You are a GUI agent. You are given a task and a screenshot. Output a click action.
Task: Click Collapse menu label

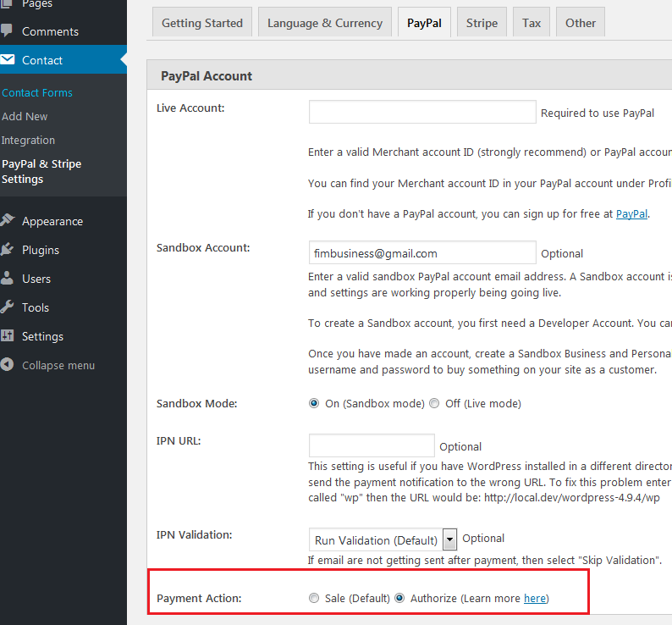[x=58, y=366]
